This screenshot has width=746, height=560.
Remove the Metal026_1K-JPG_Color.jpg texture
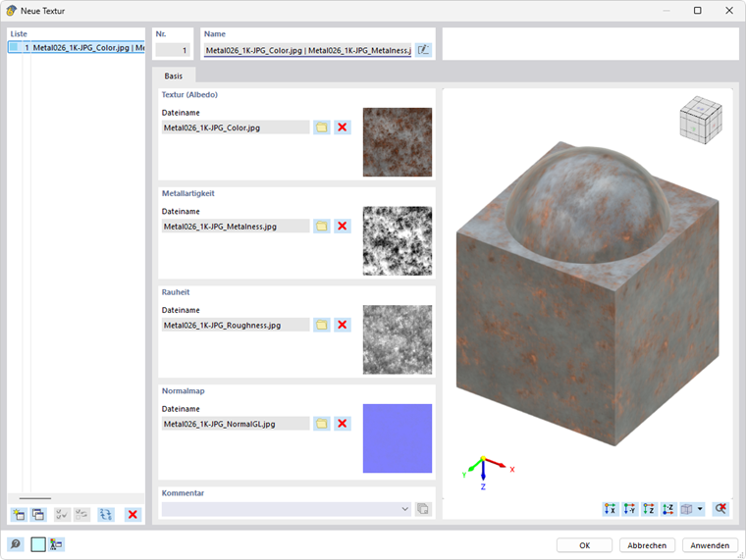tap(342, 127)
